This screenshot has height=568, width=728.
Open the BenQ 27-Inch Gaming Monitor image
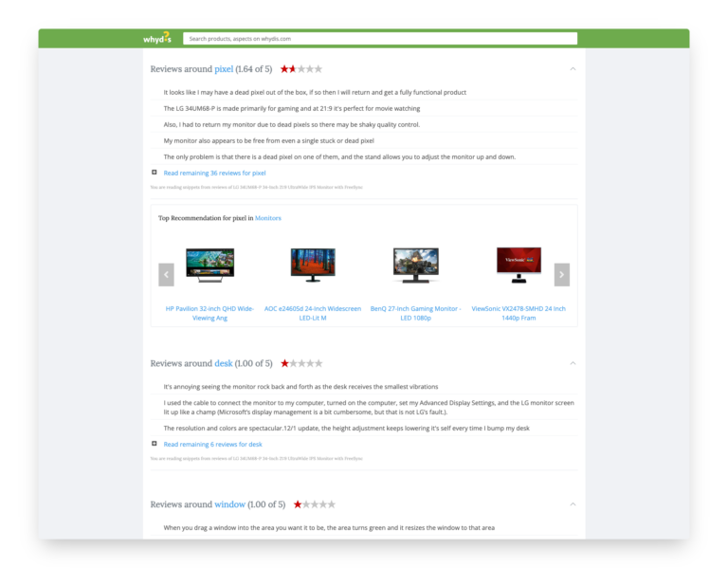tap(415, 265)
